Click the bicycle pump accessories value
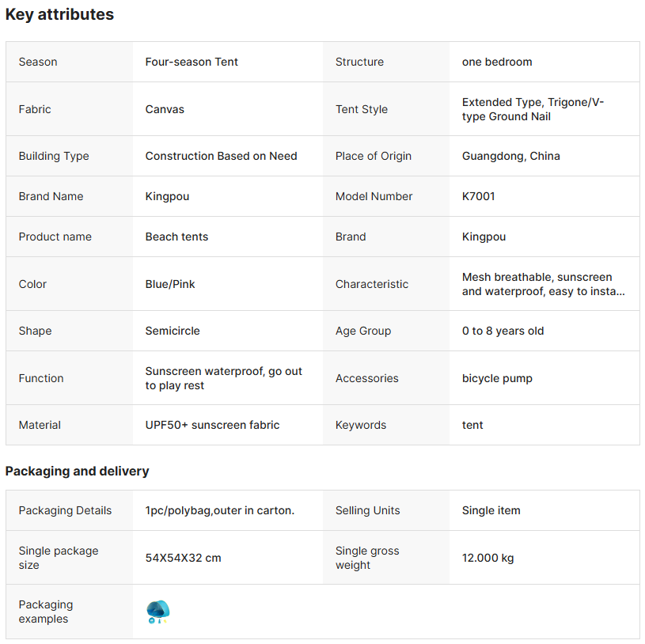Image resolution: width=645 pixels, height=644 pixels. [x=497, y=378]
